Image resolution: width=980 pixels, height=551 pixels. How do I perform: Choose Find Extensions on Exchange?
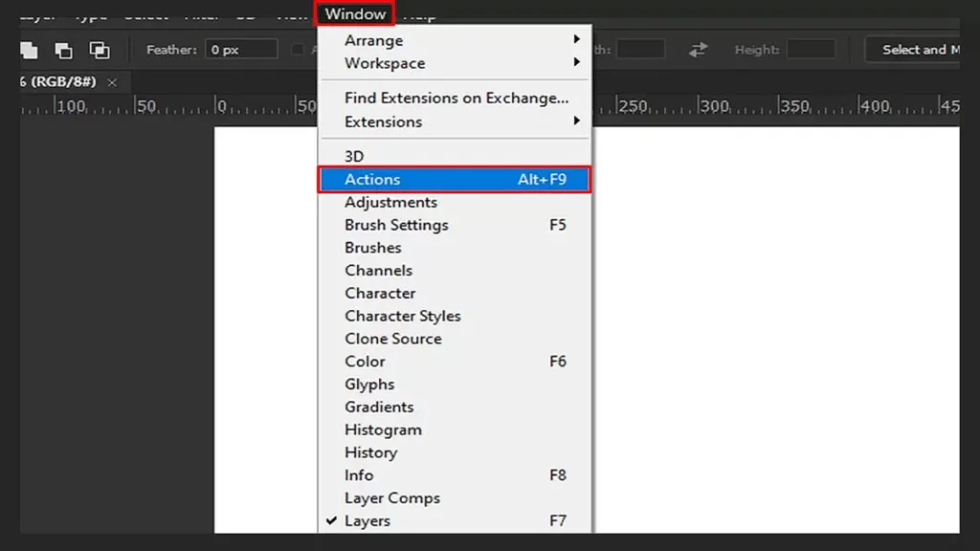pos(455,99)
